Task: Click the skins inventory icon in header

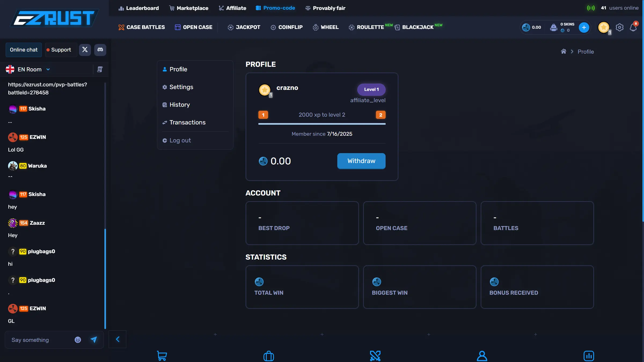Action: coord(553,27)
